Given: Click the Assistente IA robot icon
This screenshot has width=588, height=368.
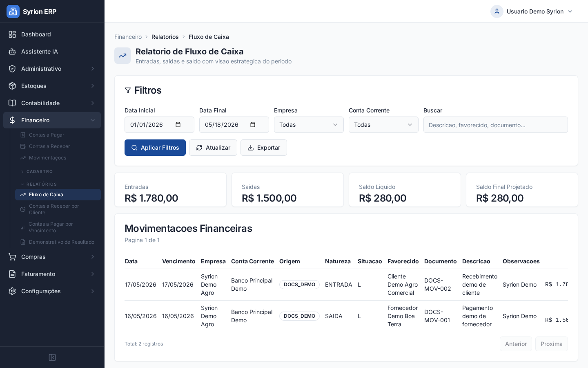Looking at the screenshot, I should pos(12,52).
